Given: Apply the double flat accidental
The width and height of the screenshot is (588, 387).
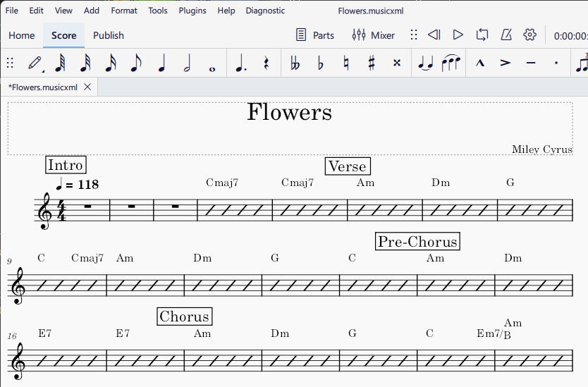Looking at the screenshot, I should pos(295,63).
